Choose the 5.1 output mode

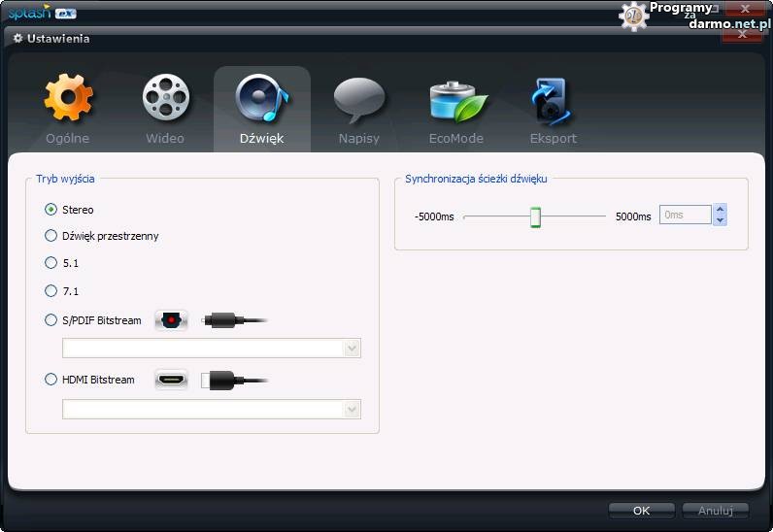[x=51, y=262]
